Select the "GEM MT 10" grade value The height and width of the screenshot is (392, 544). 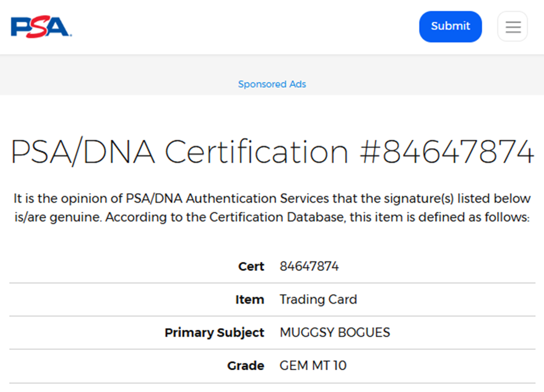[x=313, y=366]
